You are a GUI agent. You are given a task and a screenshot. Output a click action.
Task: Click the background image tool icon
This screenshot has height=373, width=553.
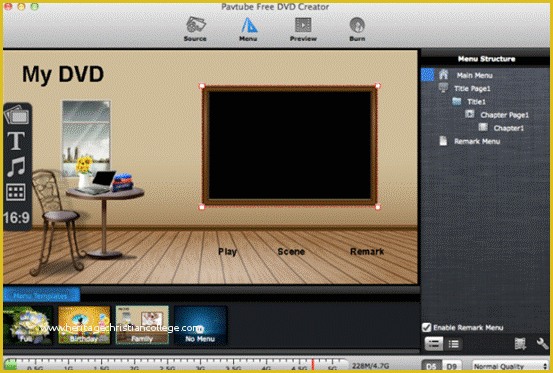coord(17,115)
